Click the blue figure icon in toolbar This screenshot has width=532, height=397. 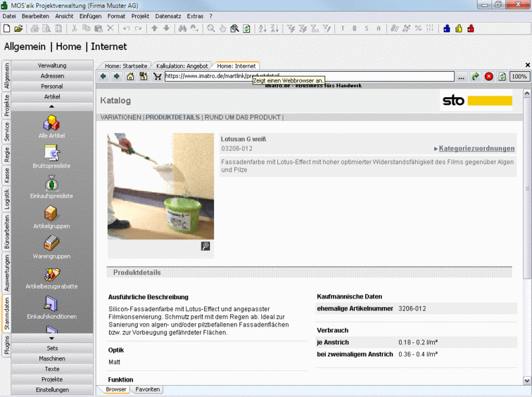(x=447, y=29)
